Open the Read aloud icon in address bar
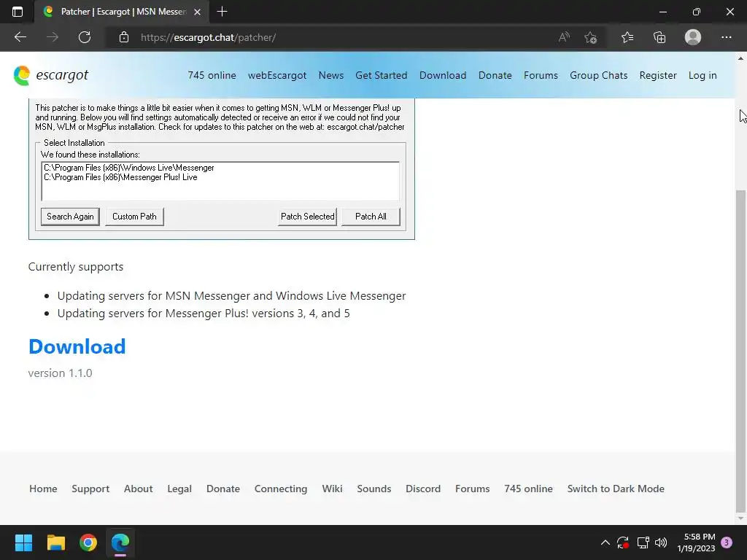The width and height of the screenshot is (747, 560). point(564,37)
